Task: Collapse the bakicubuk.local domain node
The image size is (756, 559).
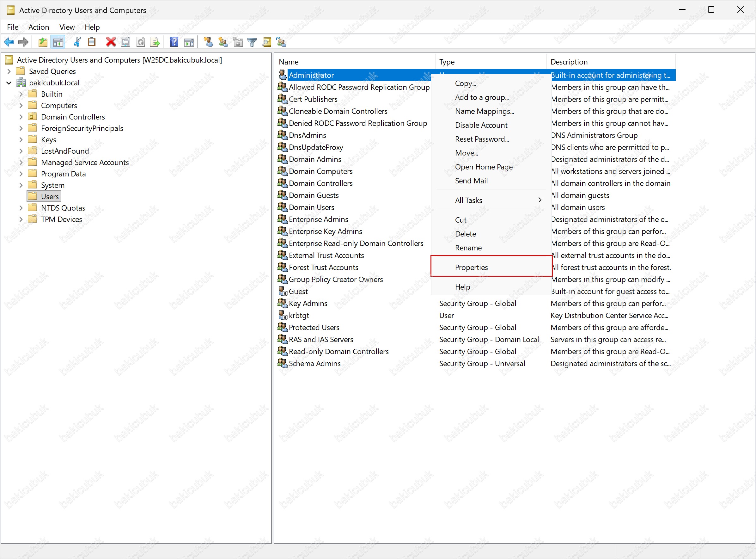Action: (x=9, y=83)
